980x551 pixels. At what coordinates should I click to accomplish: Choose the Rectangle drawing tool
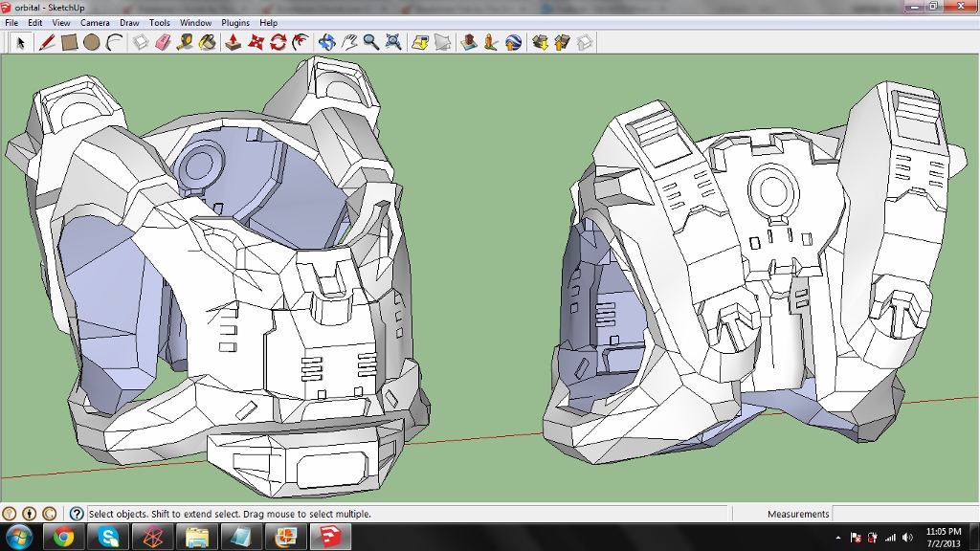(69, 42)
